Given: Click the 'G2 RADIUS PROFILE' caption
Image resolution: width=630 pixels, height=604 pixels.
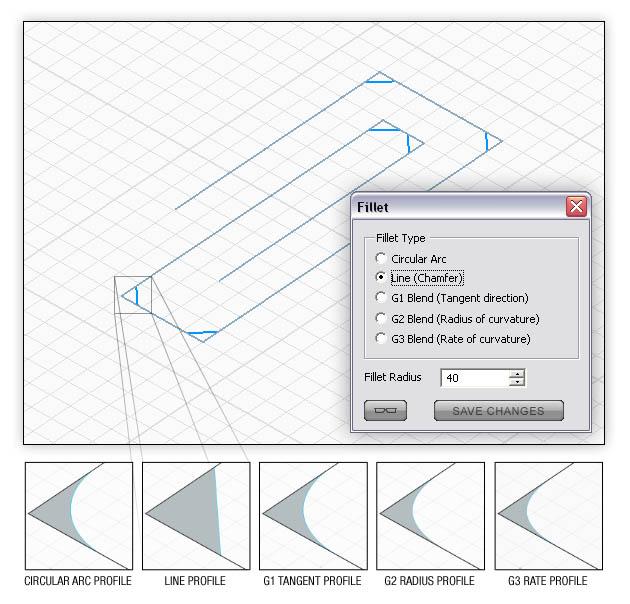Looking at the screenshot, I should coord(430,581).
